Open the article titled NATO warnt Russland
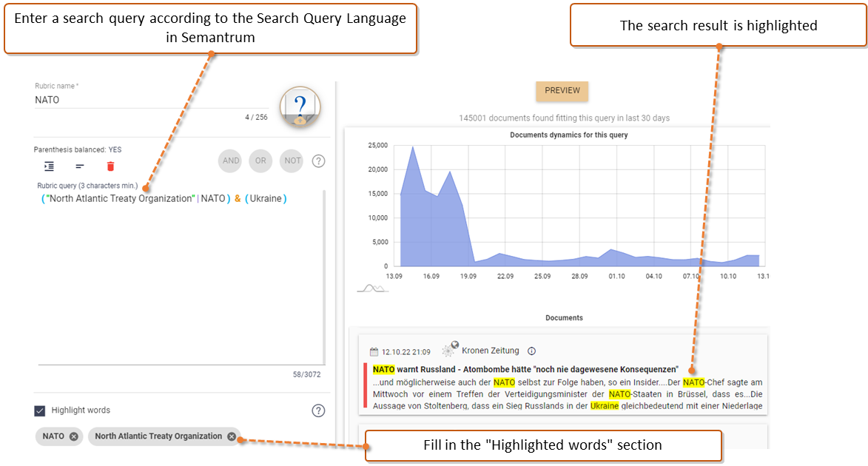 pos(525,369)
